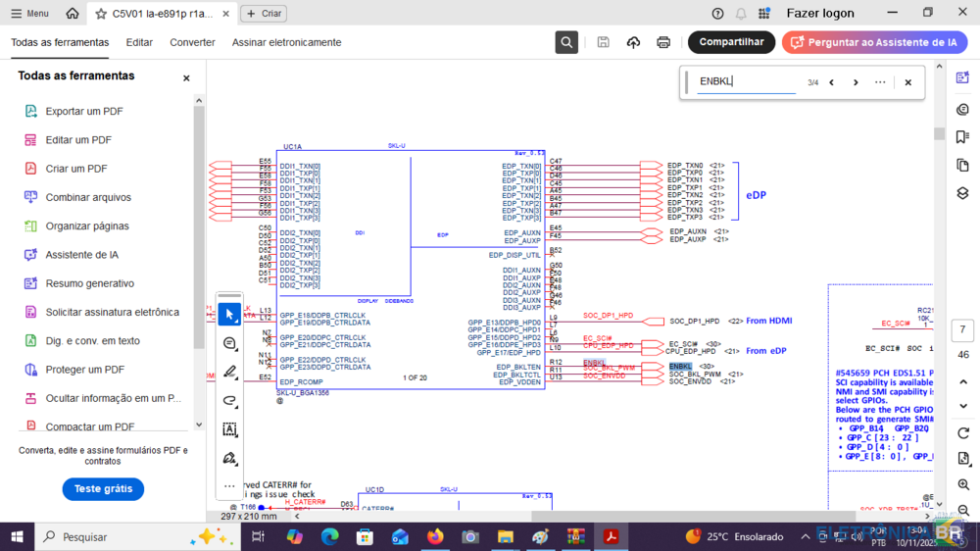
Task: Click the Compartilhar button
Action: pos(731,42)
